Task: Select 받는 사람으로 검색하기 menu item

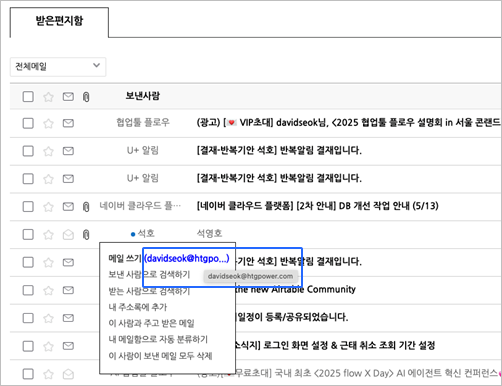Action: 149,291
